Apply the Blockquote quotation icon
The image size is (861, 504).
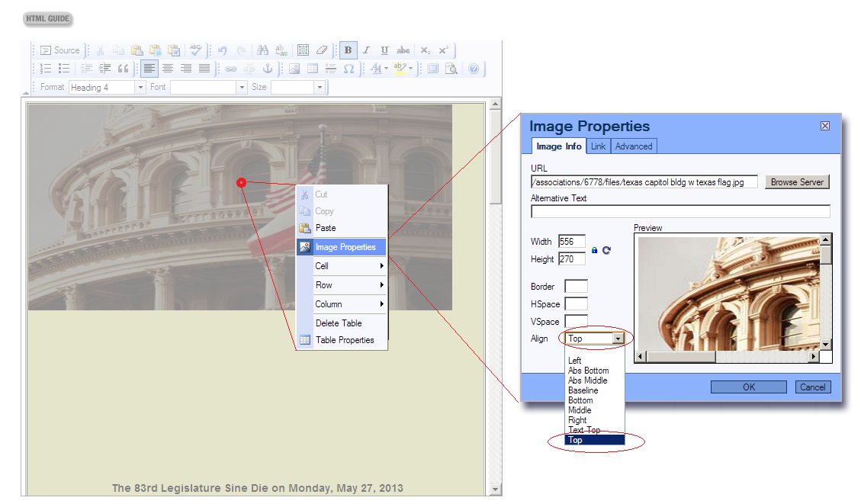point(123,69)
